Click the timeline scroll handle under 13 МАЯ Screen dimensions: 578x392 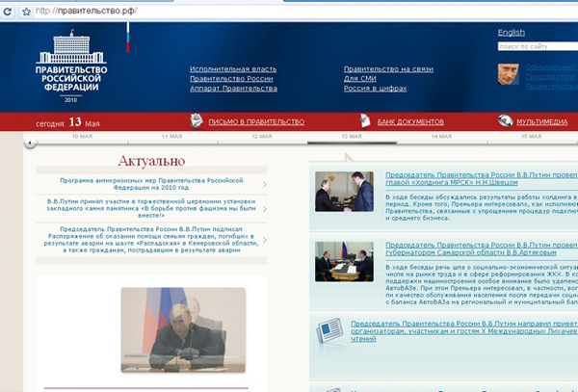351,143
